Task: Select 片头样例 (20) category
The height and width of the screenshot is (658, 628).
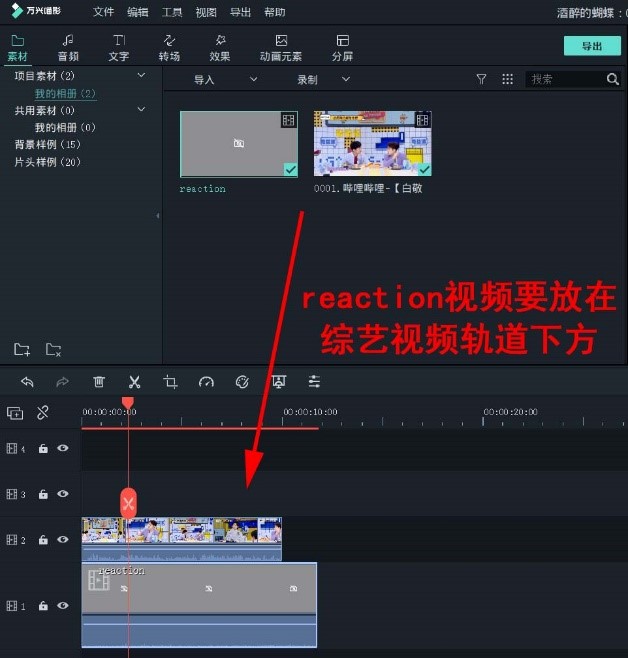Action: [x=47, y=162]
